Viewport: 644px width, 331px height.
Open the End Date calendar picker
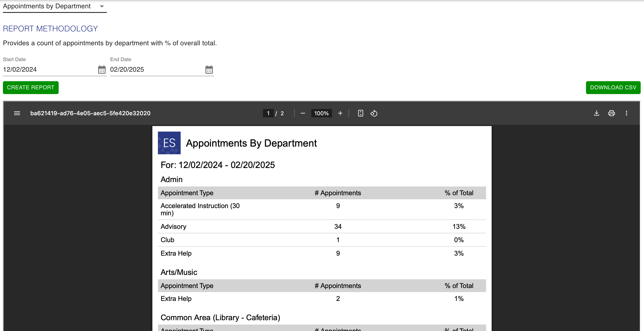pos(209,70)
